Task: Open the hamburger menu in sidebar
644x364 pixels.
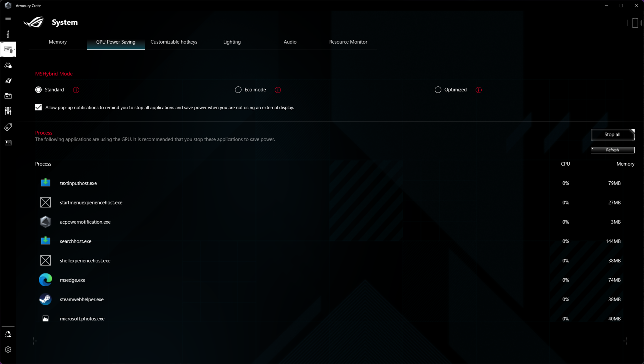Action: pyautogui.click(x=8, y=18)
